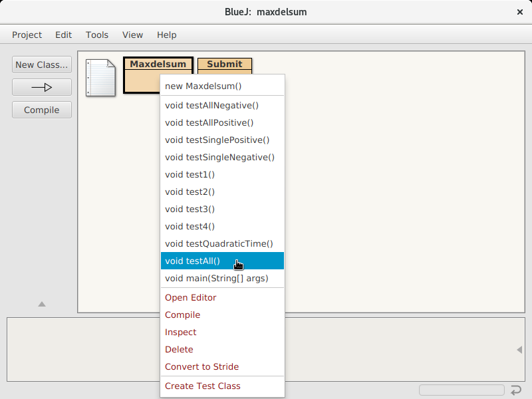
Task: Run void testSingleNegative()
Action: point(222,158)
